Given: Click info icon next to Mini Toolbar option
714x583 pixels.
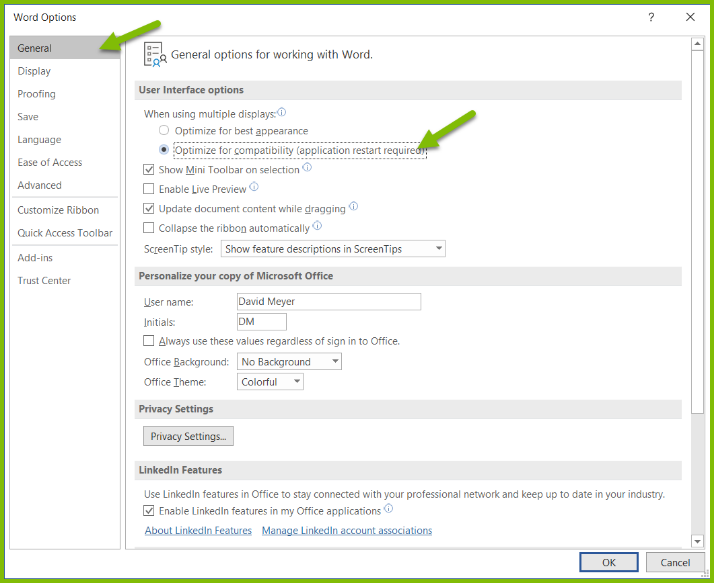Looking at the screenshot, I should pyautogui.click(x=307, y=167).
